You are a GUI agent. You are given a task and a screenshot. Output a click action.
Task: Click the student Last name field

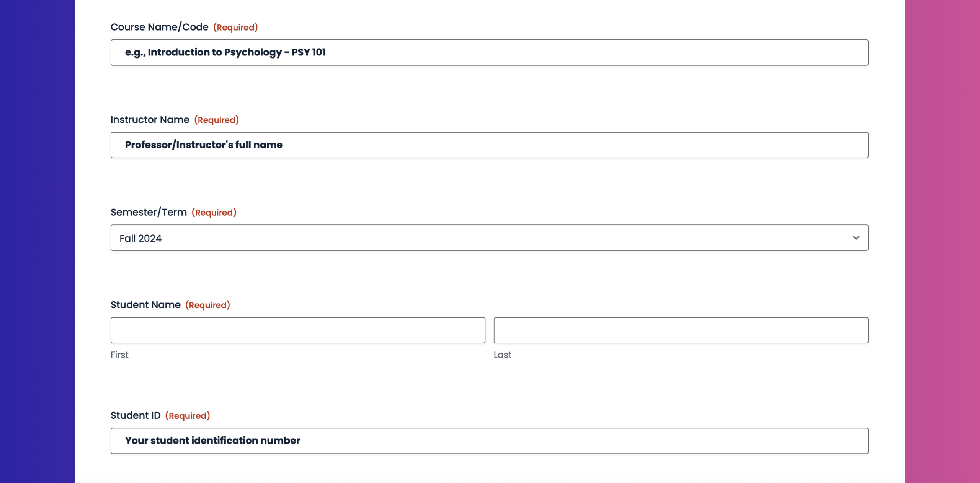click(681, 330)
